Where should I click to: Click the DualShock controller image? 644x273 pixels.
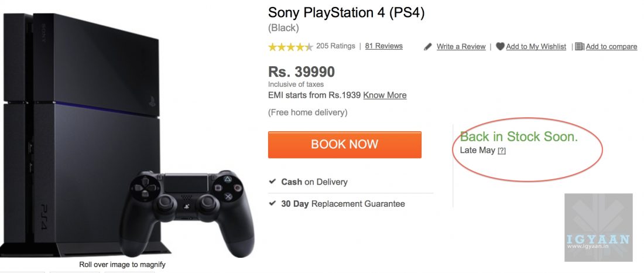186,211
